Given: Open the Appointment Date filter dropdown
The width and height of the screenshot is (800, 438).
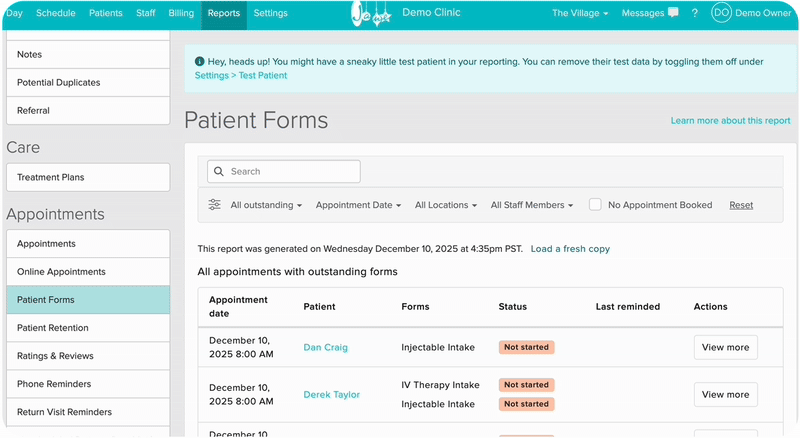Looking at the screenshot, I should 358,205.
